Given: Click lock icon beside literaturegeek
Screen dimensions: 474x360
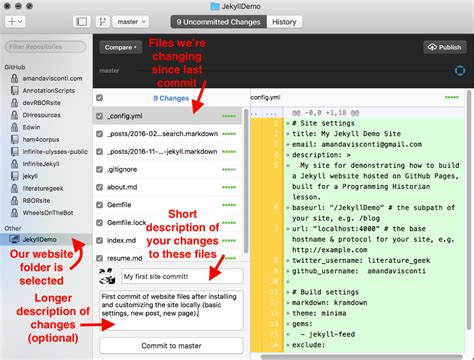Looking at the screenshot, I should click(14, 188).
